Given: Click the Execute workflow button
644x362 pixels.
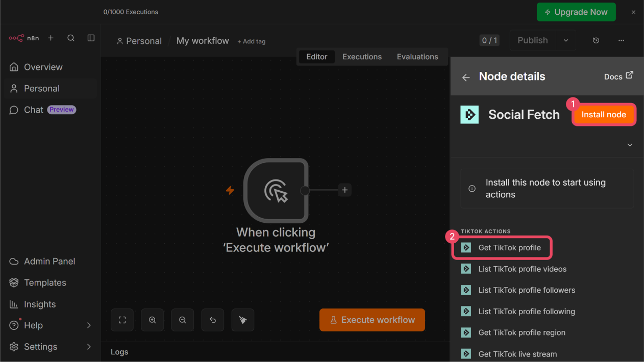Looking at the screenshot, I should [372, 320].
